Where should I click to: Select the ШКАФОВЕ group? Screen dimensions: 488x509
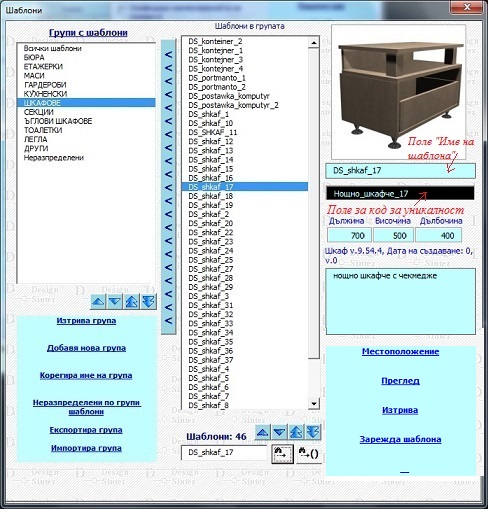click(x=86, y=103)
